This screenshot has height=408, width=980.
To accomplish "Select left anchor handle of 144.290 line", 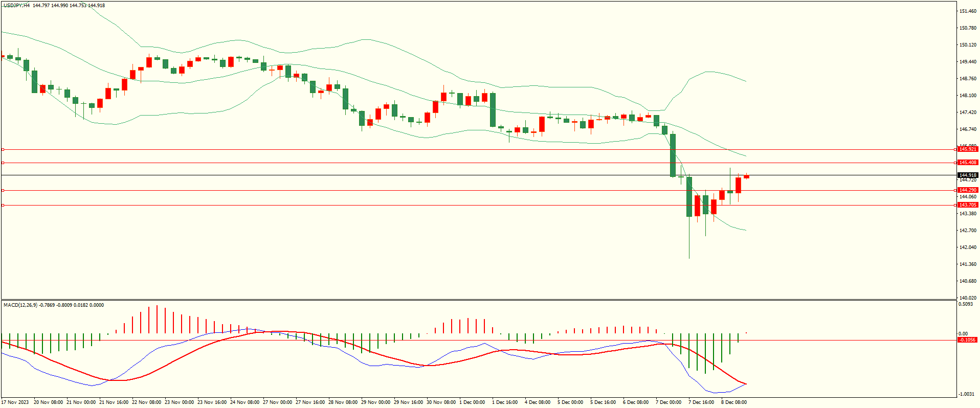I will [3, 190].
